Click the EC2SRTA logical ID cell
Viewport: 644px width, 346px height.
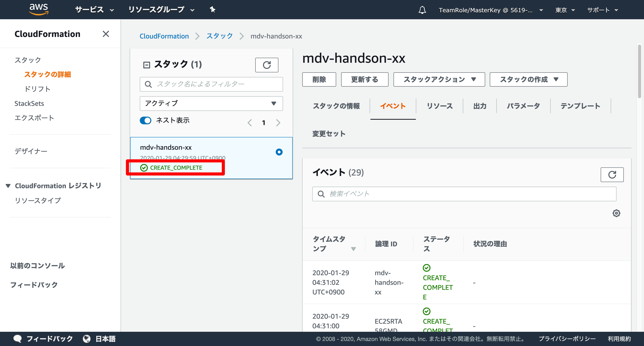388,326
